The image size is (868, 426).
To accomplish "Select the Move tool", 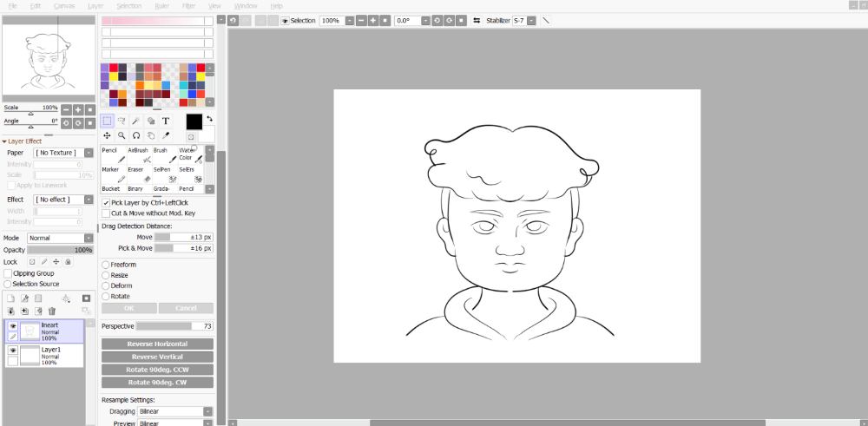I will [x=108, y=135].
